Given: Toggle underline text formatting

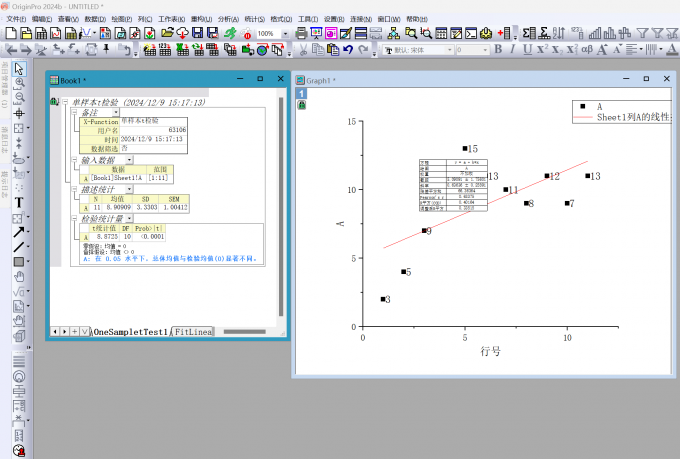Looking at the screenshot, I should click(x=527, y=49).
